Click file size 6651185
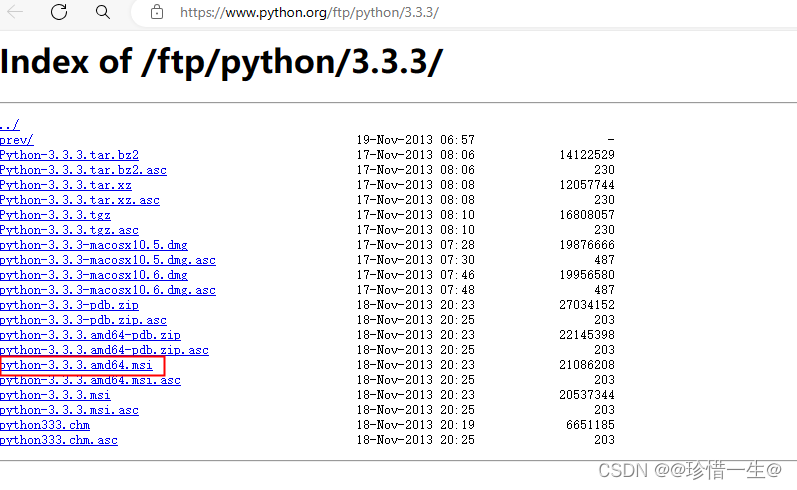The image size is (797, 490). click(x=590, y=425)
